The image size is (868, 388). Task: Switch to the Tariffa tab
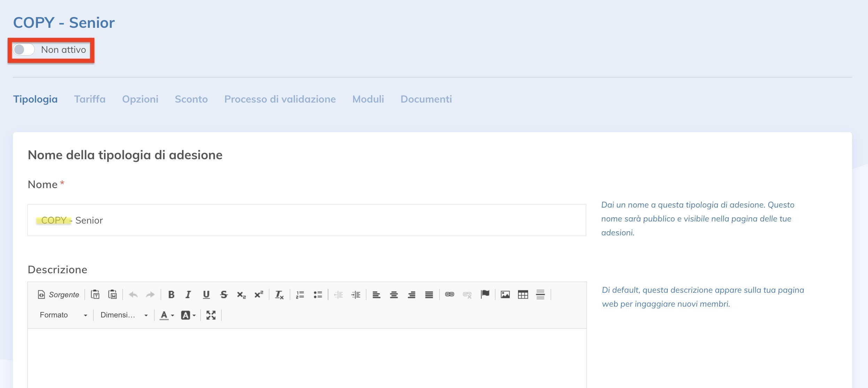(x=90, y=99)
